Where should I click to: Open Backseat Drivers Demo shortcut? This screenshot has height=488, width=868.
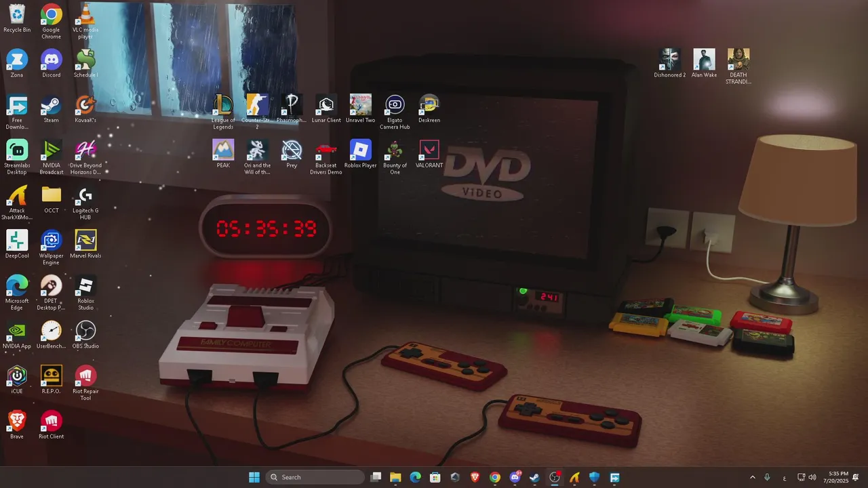pos(326,157)
